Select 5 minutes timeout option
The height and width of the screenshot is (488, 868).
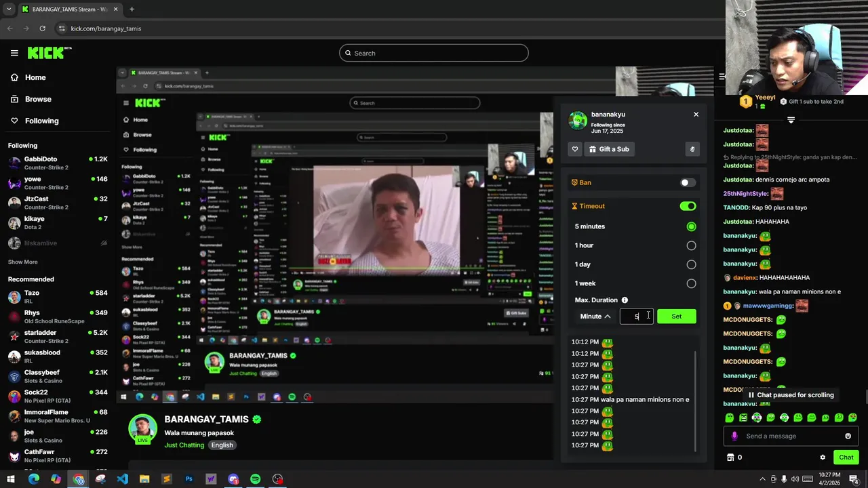pyautogui.click(x=691, y=226)
